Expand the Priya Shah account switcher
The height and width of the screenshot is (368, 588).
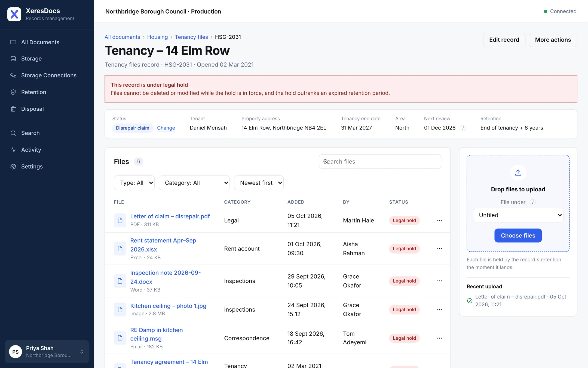(47, 351)
